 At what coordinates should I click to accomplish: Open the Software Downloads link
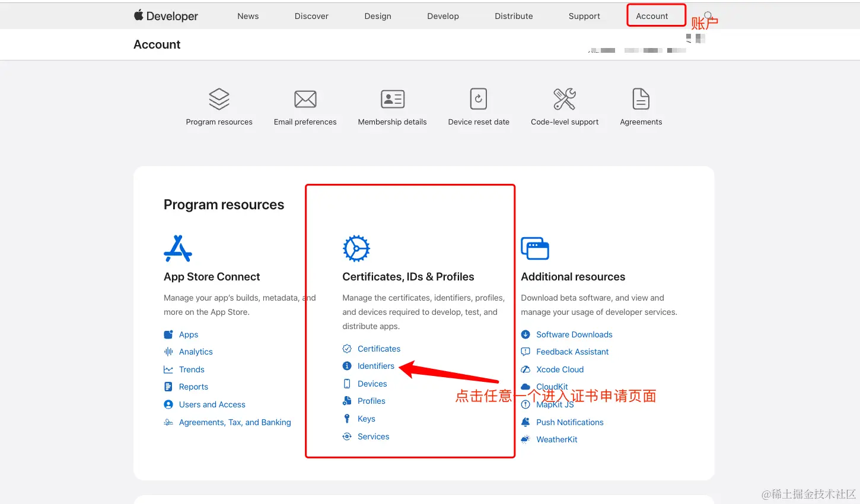pyautogui.click(x=574, y=334)
